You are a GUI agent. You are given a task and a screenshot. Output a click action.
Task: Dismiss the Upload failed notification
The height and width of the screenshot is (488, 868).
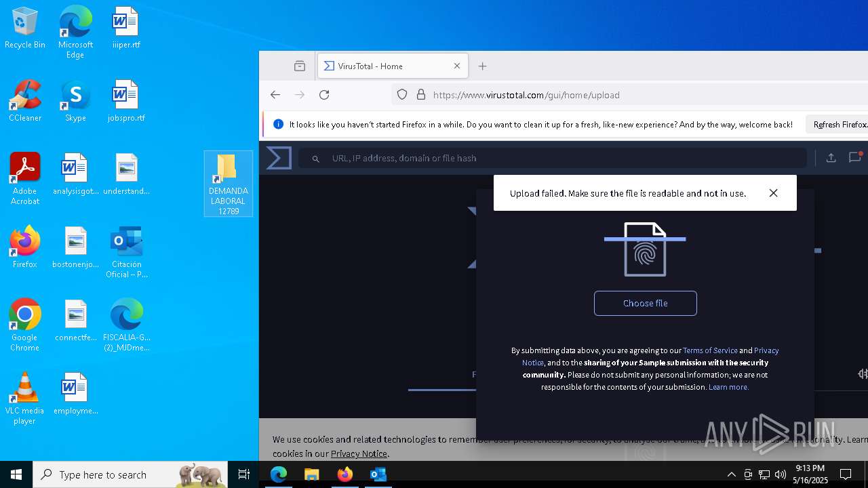(773, 193)
